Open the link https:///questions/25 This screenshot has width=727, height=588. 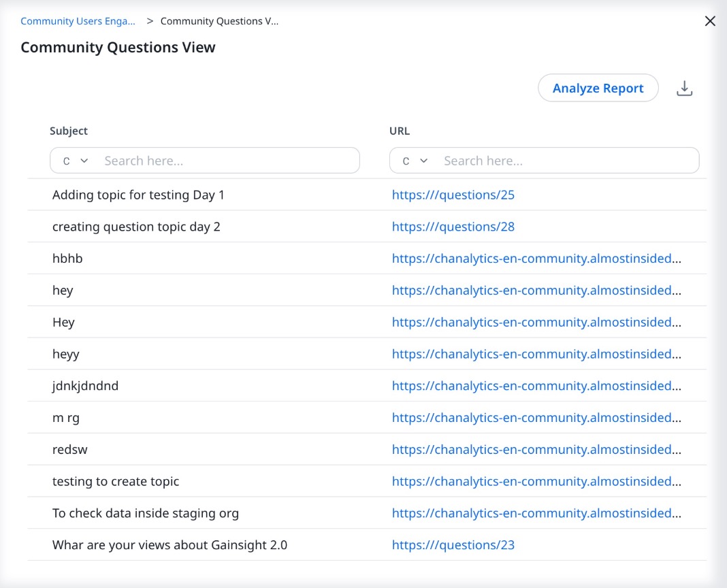tap(453, 195)
